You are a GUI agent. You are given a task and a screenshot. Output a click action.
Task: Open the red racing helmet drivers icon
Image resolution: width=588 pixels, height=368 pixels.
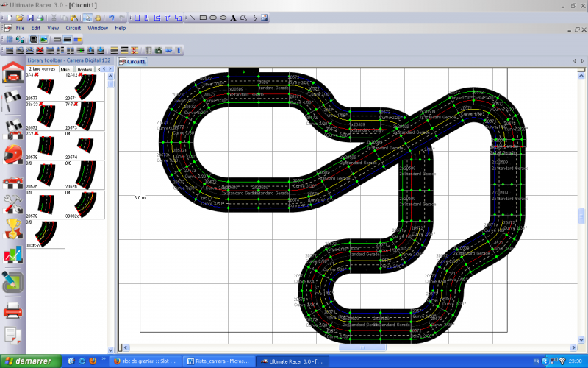pos(12,153)
